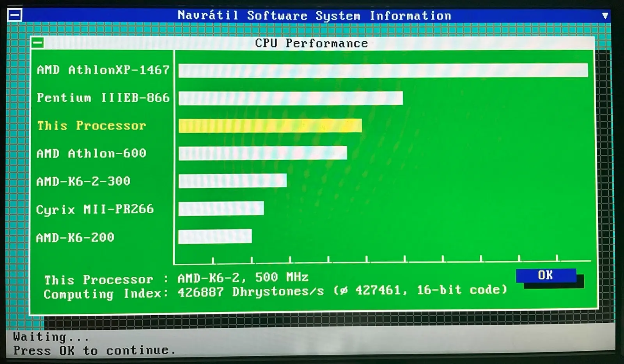
Task: Click the CPU Performance dialog title
Action: coord(311,43)
